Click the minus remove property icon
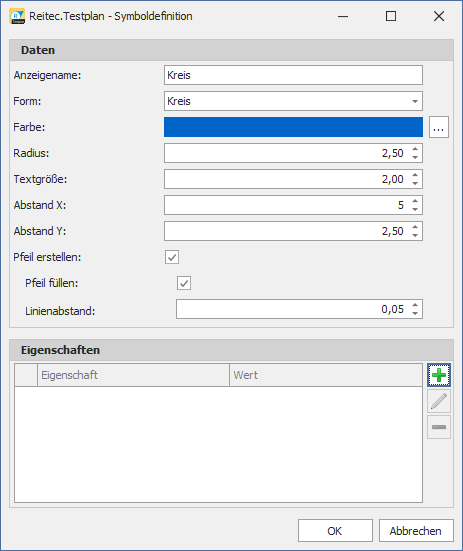The image size is (463, 551). pyautogui.click(x=439, y=427)
